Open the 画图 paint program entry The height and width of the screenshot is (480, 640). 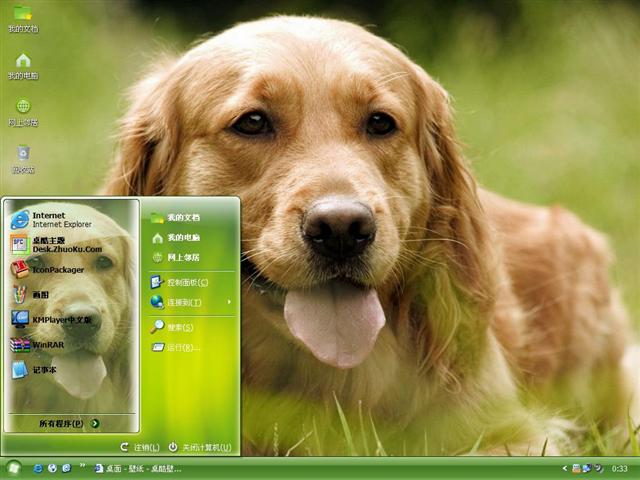[29, 294]
